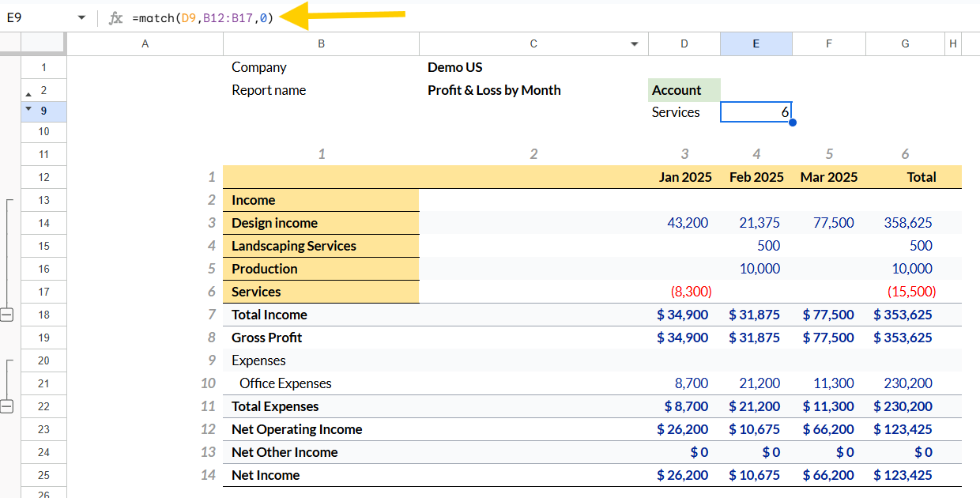Viewport: 980px width, 498px height.
Task: Click Landscaping Services Feb value 500
Action: (756, 246)
